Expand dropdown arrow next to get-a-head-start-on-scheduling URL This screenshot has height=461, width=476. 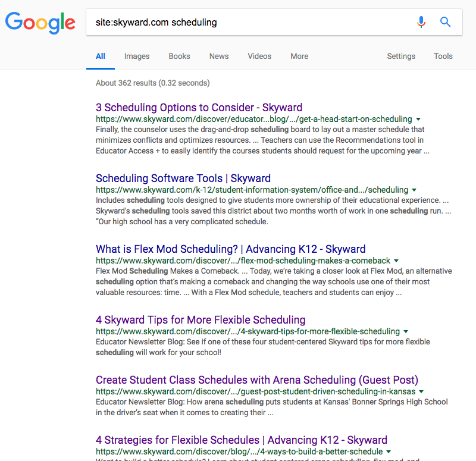pos(418,120)
